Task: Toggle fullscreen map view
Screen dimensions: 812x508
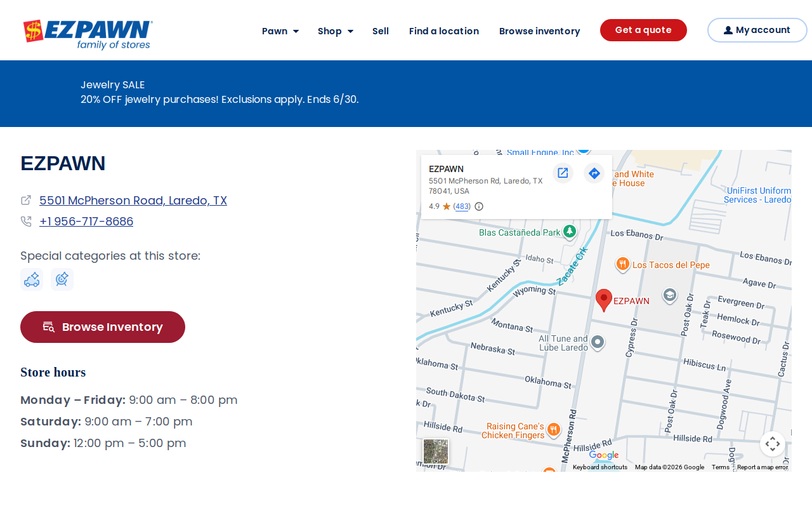Action: click(x=773, y=444)
